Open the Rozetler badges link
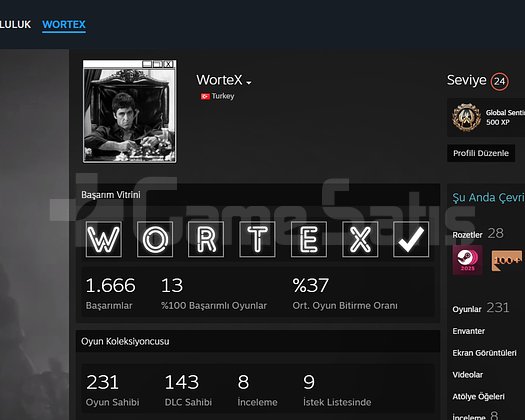This screenshot has height=420, width=525. tap(467, 235)
